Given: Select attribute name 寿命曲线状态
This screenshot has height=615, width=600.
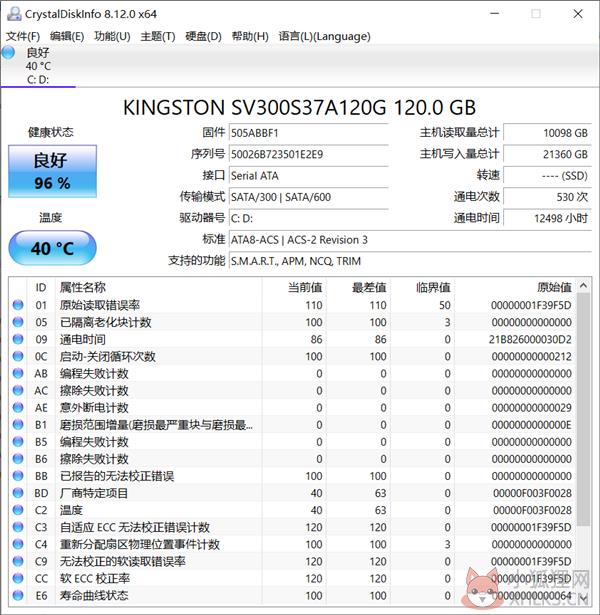Looking at the screenshot, I should click(x=94, y=595).
